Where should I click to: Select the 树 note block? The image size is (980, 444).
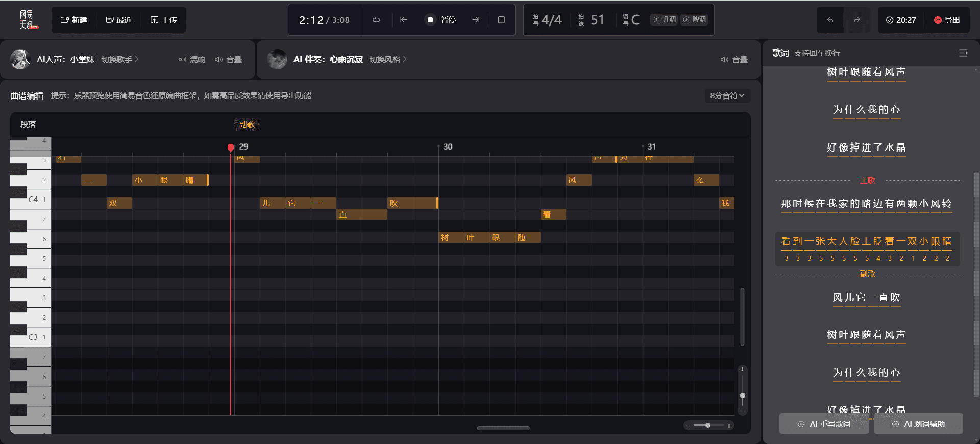451,238
